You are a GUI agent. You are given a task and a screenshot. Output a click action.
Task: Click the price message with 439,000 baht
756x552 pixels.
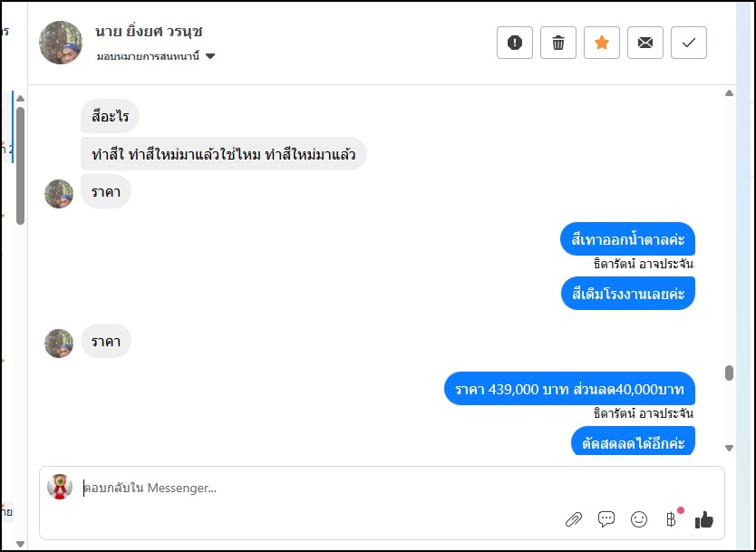[570, 390]
